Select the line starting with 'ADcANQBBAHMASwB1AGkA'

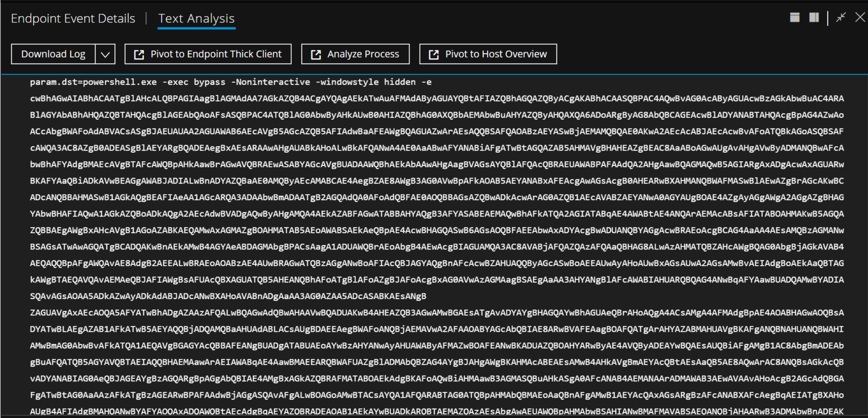coord(437,197)
